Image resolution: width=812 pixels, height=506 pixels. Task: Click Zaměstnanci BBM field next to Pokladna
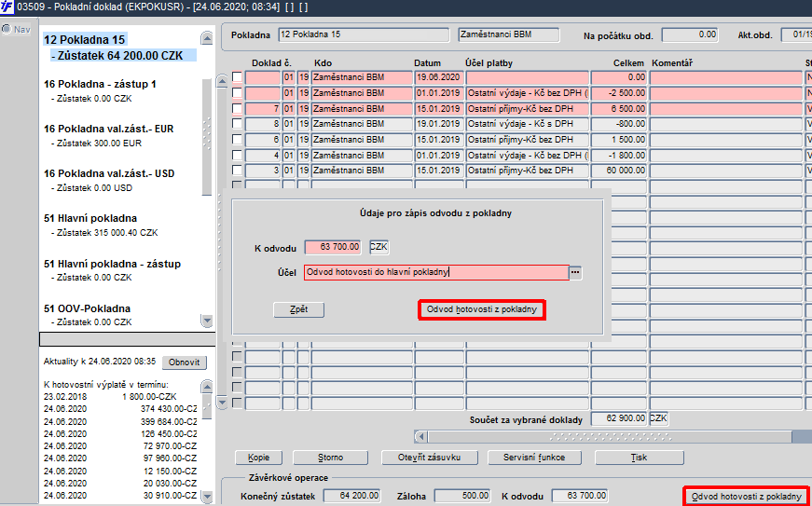[x=508, y=34]
